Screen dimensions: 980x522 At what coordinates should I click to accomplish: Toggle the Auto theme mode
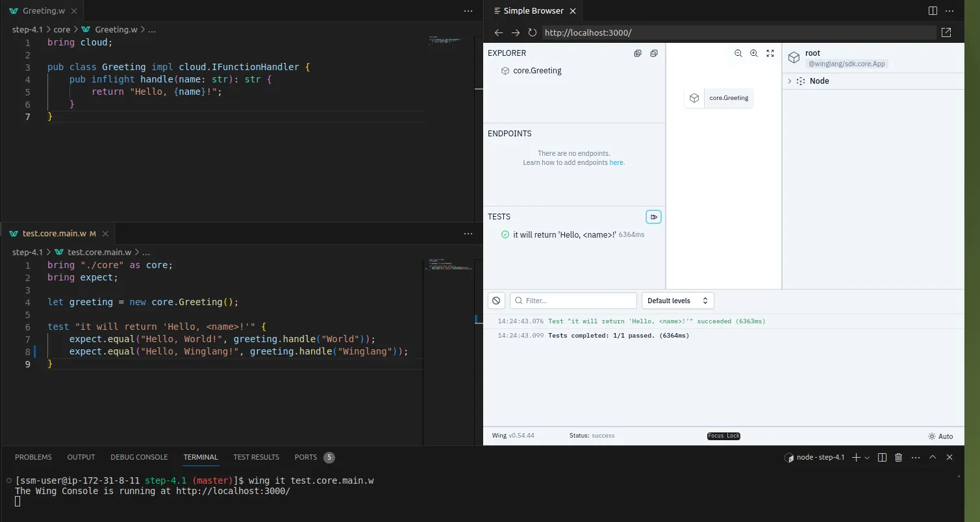pos(940,436)
